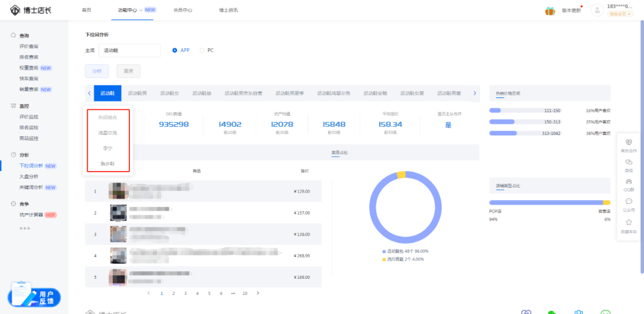Open 会员中心 in top navigation

click(182, 10)
